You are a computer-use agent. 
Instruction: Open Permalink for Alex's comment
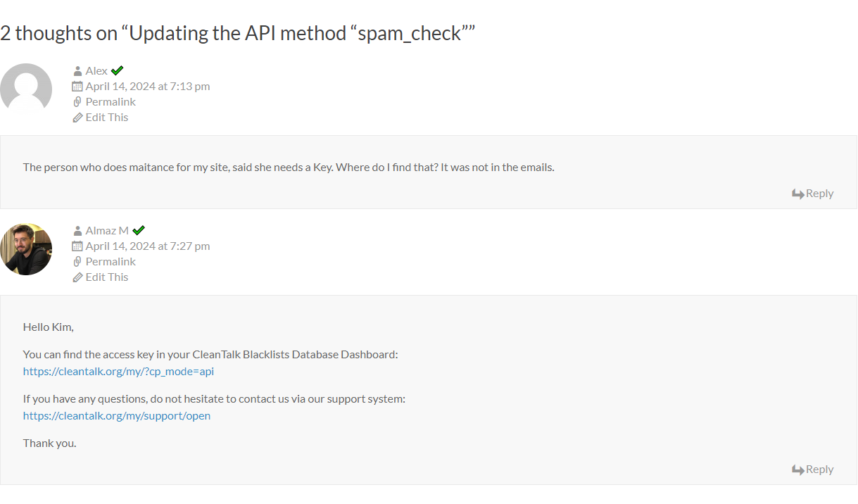[111, 102]
